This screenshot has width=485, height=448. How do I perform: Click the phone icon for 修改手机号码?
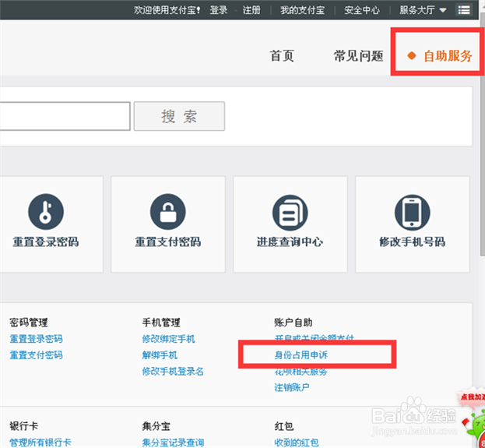point(413,213)
